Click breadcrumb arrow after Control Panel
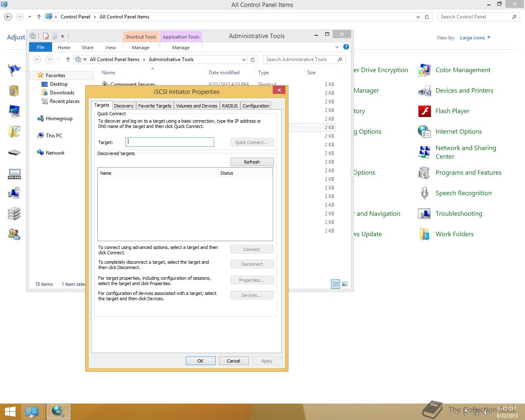The image size is (525, 420). pyautogui.click(x=95, y=17)
